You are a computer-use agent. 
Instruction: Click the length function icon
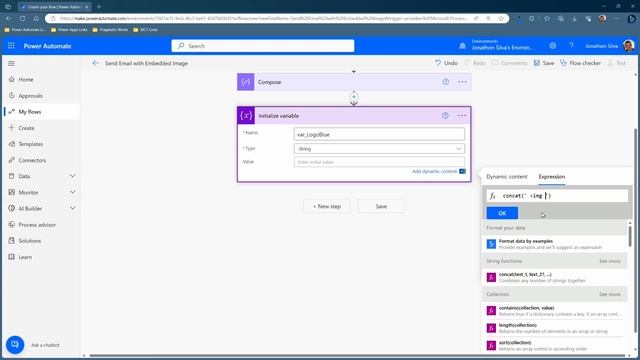[491, 328]
